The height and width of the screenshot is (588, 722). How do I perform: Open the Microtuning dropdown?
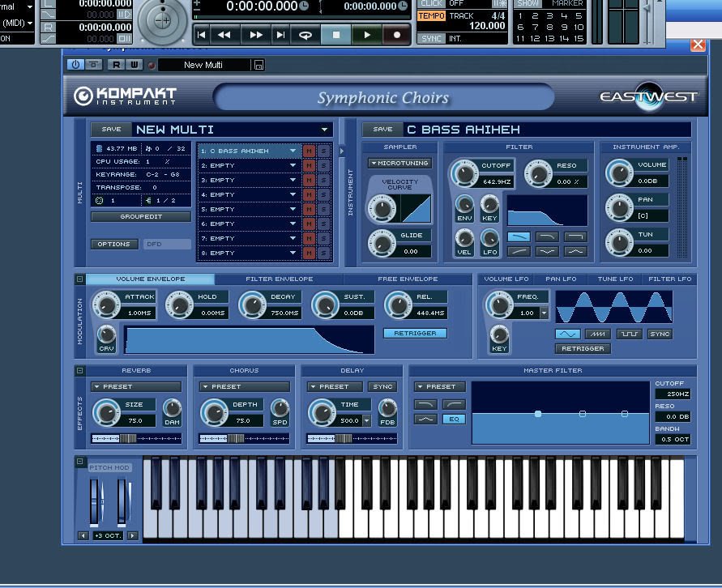click(399, 163)
